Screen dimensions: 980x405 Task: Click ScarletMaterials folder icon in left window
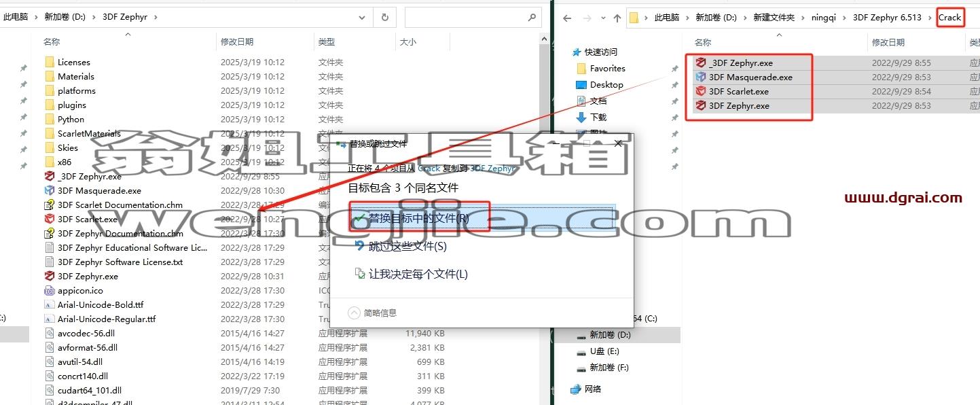click(x=49, y=133)
